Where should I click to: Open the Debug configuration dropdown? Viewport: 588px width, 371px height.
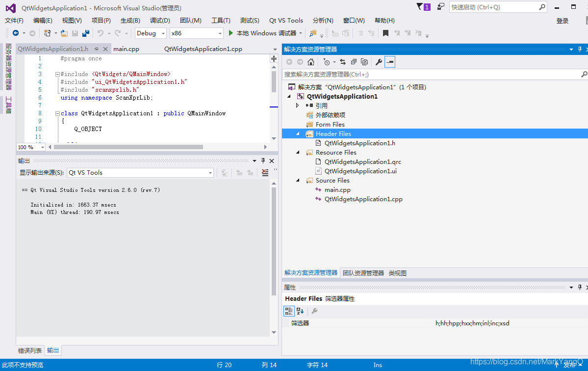[x=163, y=33]
